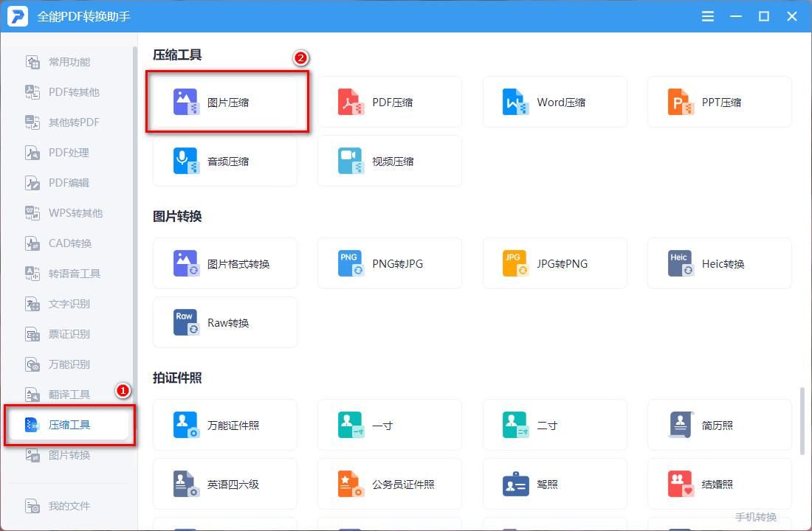Open PDF编辑 sidebar section

point(69,183)
